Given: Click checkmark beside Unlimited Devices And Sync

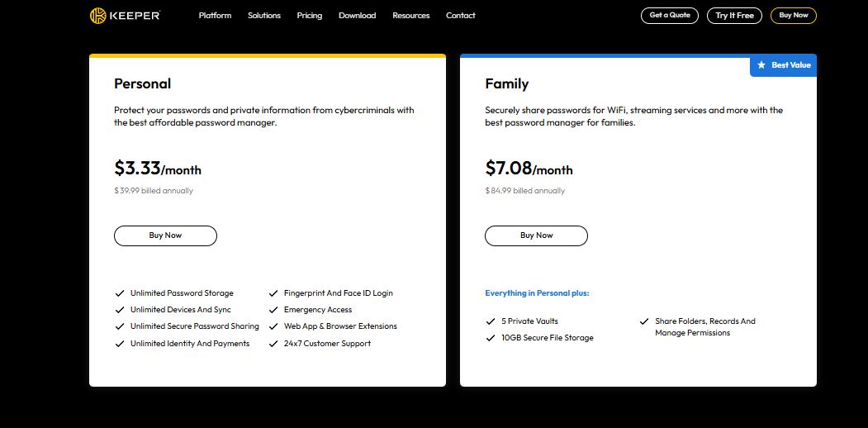Looking at the screenshot, I should pyautogui.click(x=119, y=310).
